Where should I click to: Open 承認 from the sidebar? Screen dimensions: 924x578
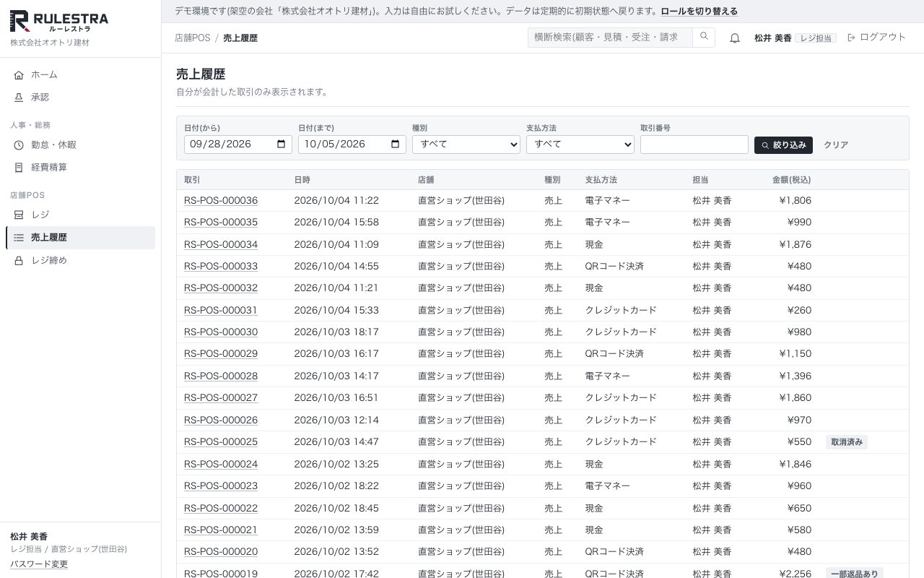tap(80, 98)
